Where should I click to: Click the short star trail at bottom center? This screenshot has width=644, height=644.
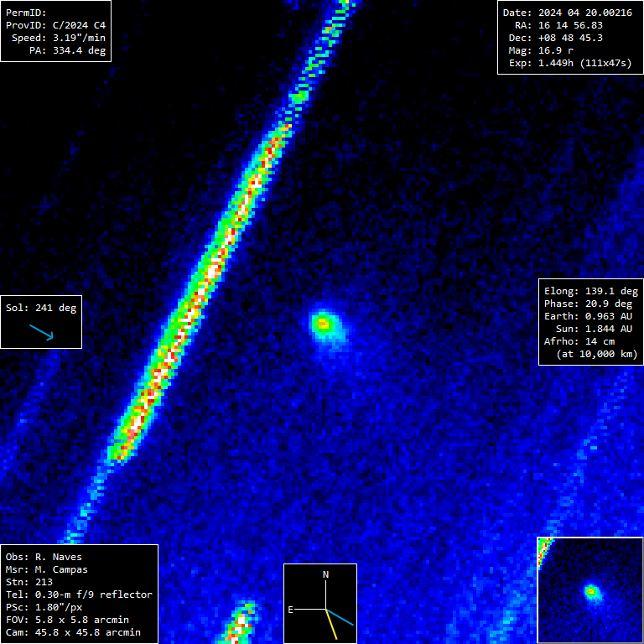point(240,623)
